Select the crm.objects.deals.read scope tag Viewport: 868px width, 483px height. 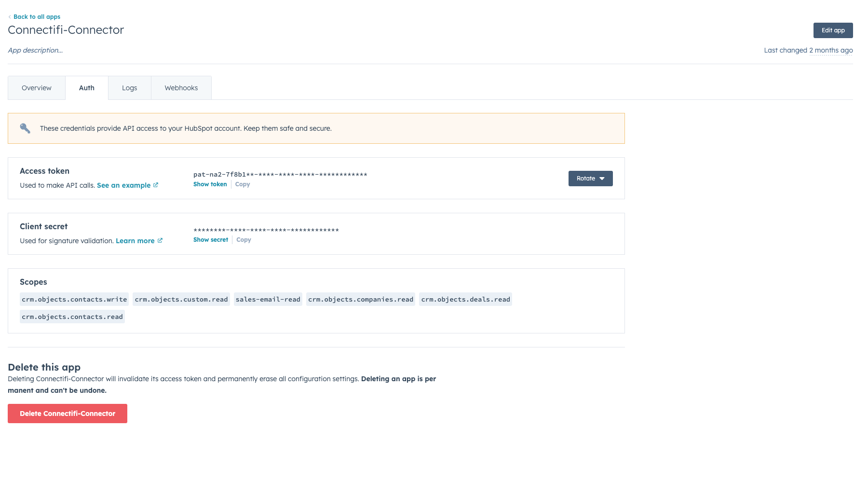click(466, 300)
